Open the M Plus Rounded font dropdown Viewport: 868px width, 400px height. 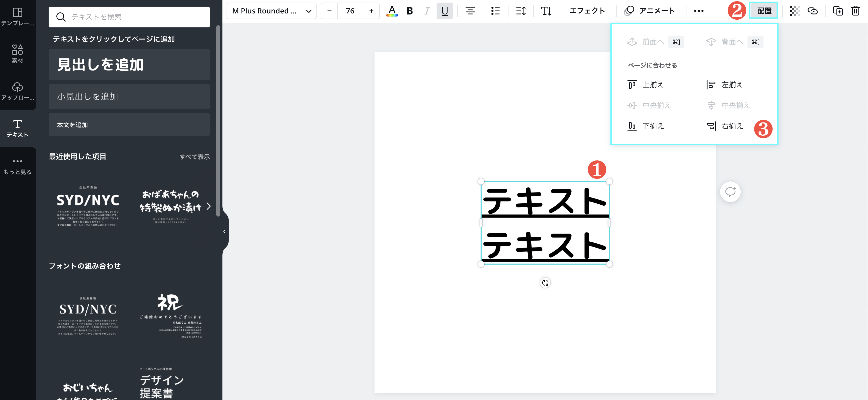click(x=271, y=11)
